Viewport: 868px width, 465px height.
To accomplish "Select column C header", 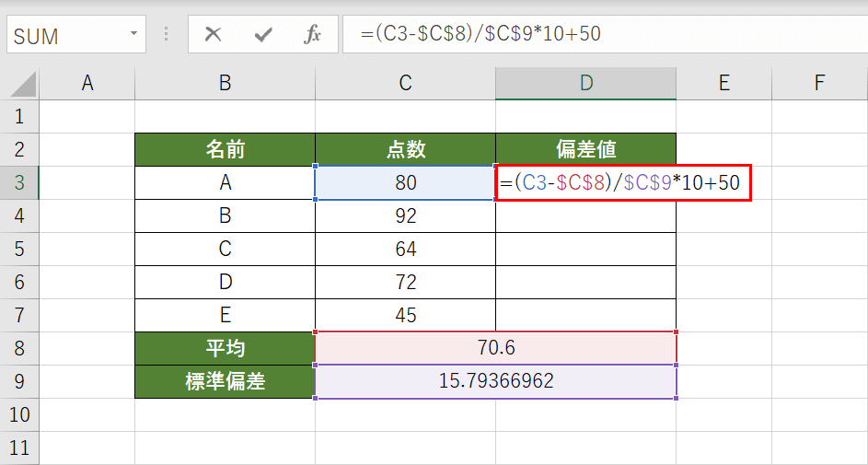I will 405,84.
